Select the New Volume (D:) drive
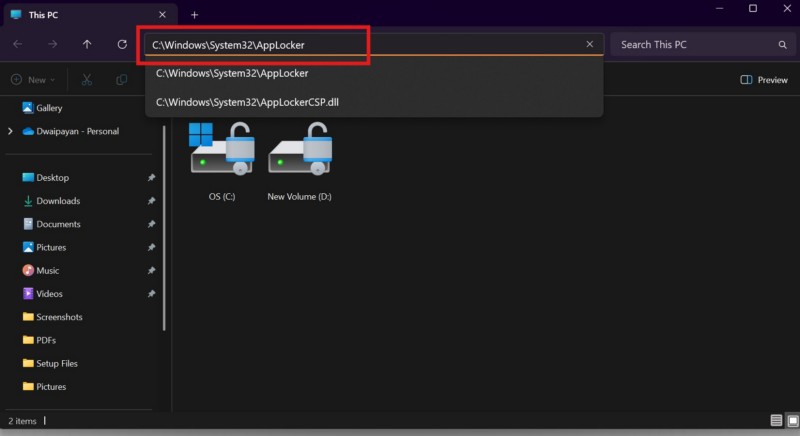 click(299, 161)
